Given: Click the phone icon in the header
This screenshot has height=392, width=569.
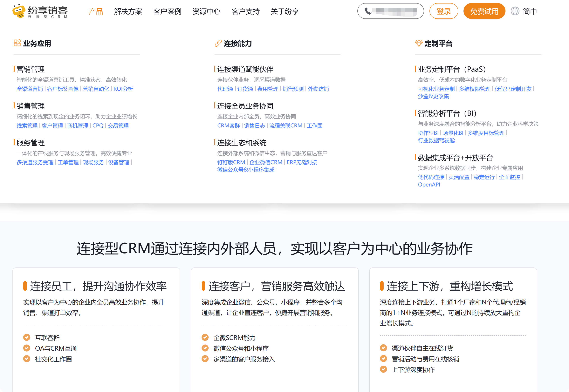Looking at the screenshot, I should coord(367,11).
